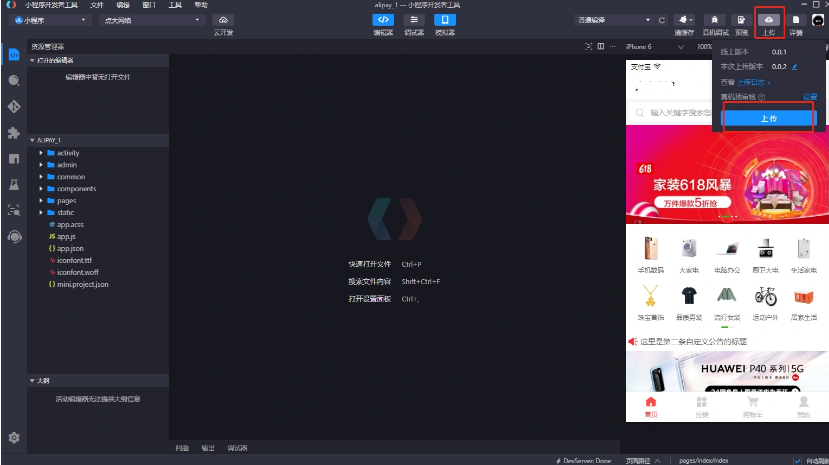Click the pencil to edit upload version
Viewport: 829px width, 465px height.
[x=795, y=67]
